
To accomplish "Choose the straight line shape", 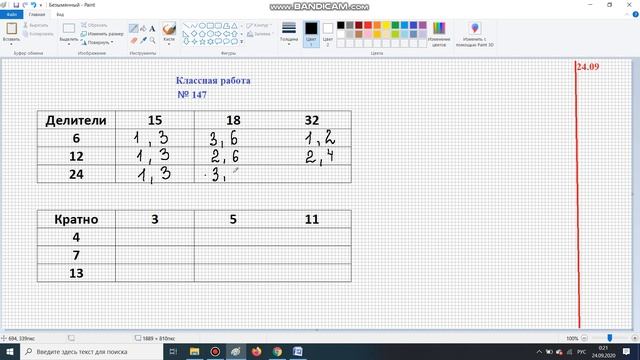I will pos(186,26).
